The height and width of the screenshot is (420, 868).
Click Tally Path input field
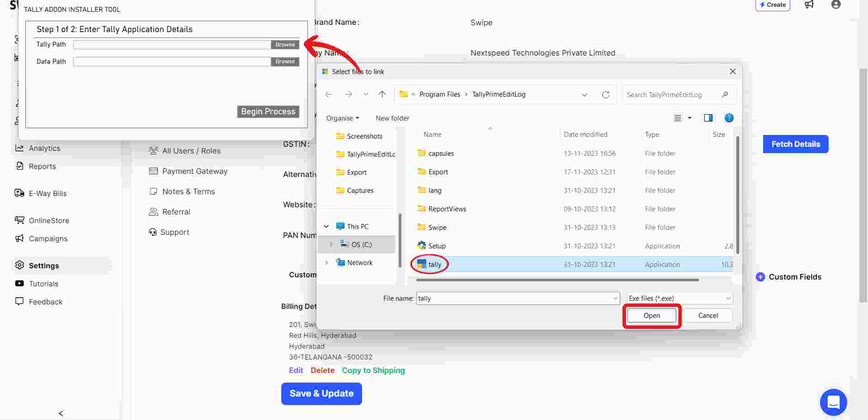(172, 45)
